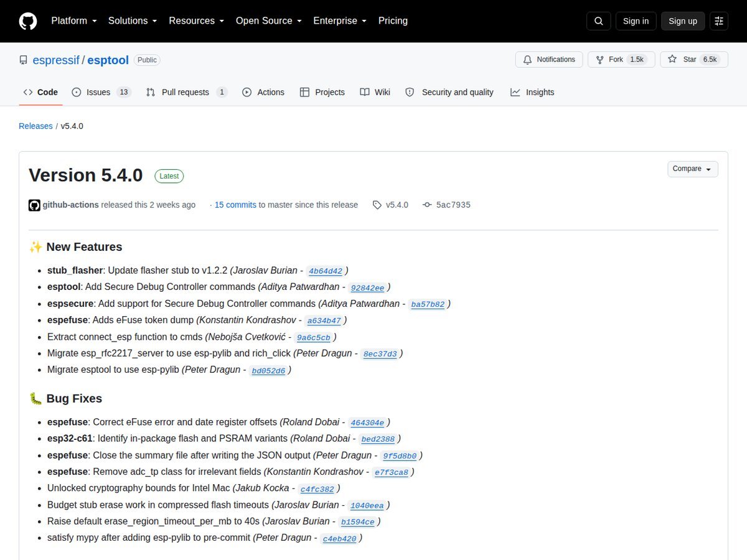747x560 pixels.
Task: Click the commit icon beside 5ac7935
Action: 427,205
